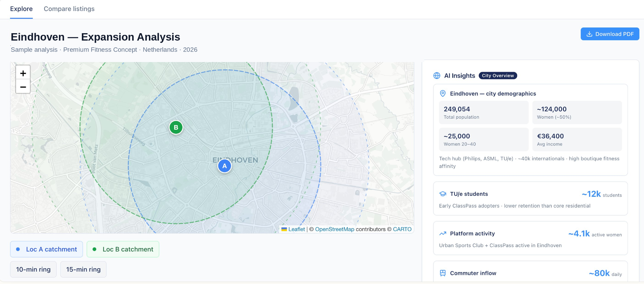This screenshot has width=644, height=284.
Task: Select location marker B on map
Action: [176, 127]
